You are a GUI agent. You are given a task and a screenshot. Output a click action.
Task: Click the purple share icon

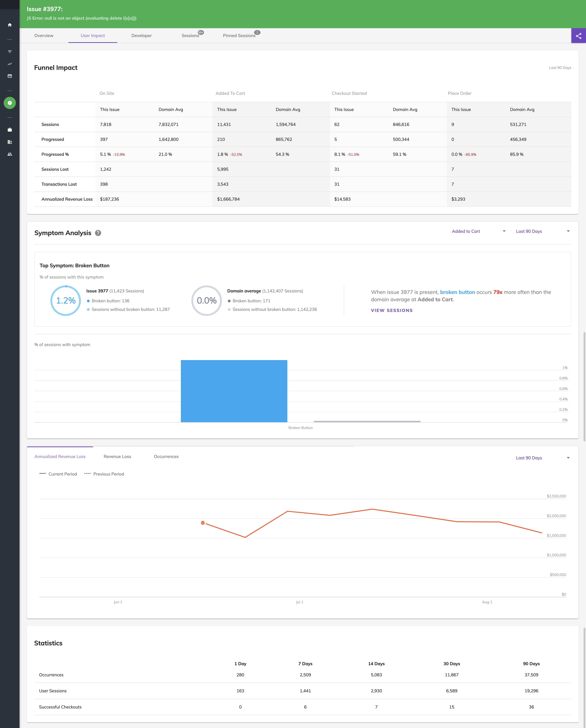click(578, 36)
